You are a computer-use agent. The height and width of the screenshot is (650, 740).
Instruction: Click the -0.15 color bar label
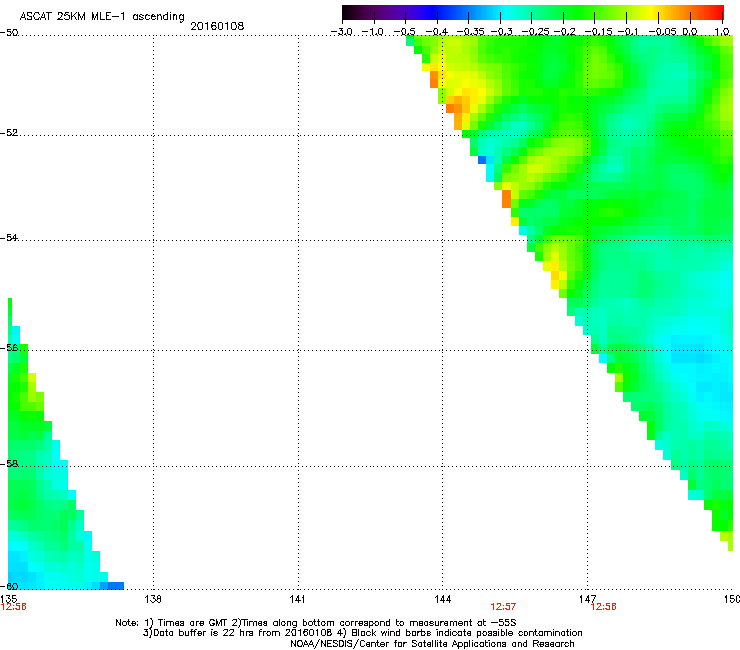point(598,32)
